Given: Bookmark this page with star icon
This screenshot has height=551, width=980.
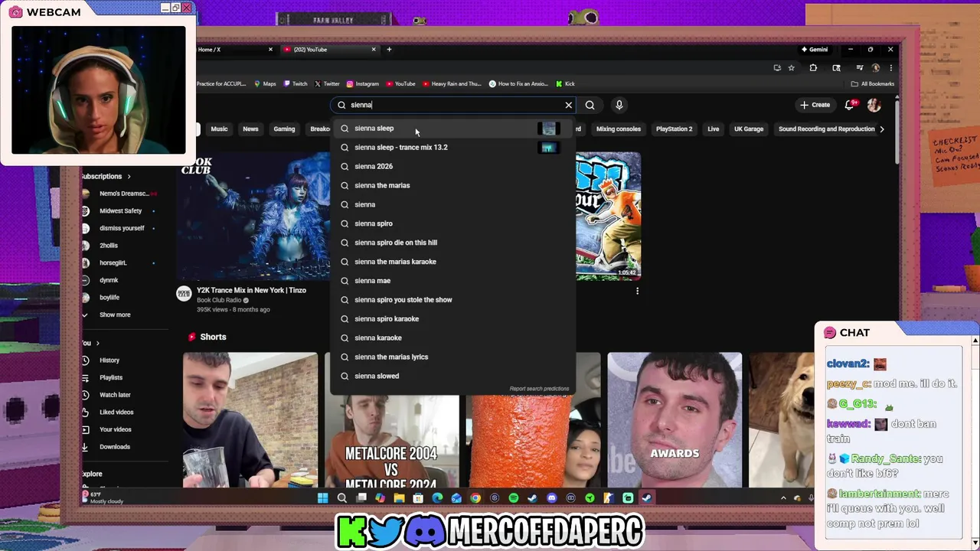Looking at the screenshot, I should pos(792,67).
